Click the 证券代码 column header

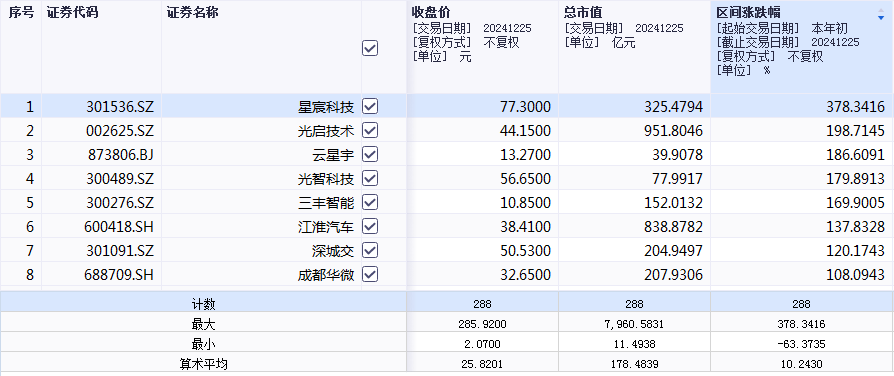[72, 13]
